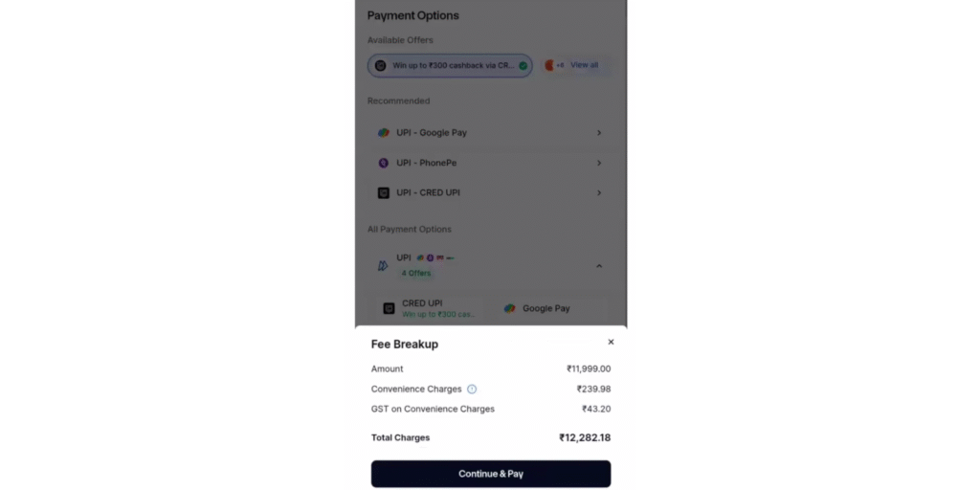Click the View all offers link

point(584,65)
